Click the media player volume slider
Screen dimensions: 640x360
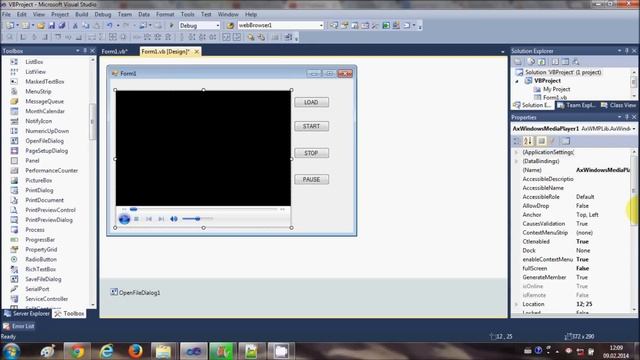[198, 219]
